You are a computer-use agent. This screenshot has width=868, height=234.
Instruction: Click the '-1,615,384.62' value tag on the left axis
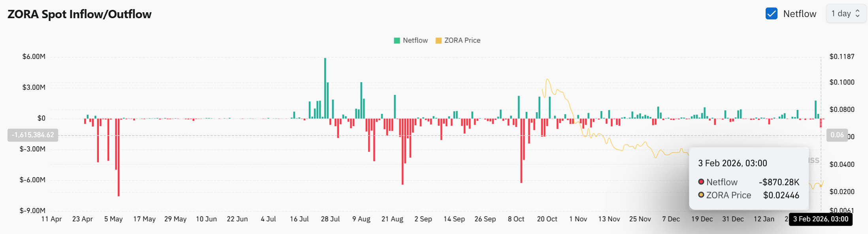pyautogui.click(x=32, y=135)
